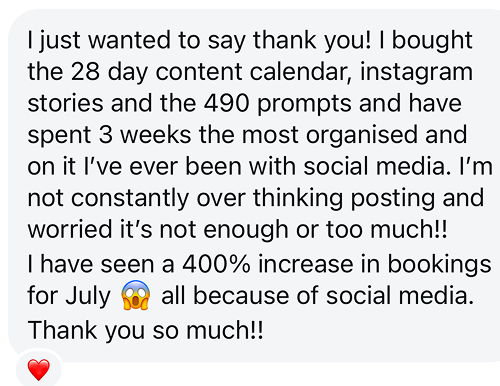
Task: Click the word "bookings" in the message
Action: point(439,265)
